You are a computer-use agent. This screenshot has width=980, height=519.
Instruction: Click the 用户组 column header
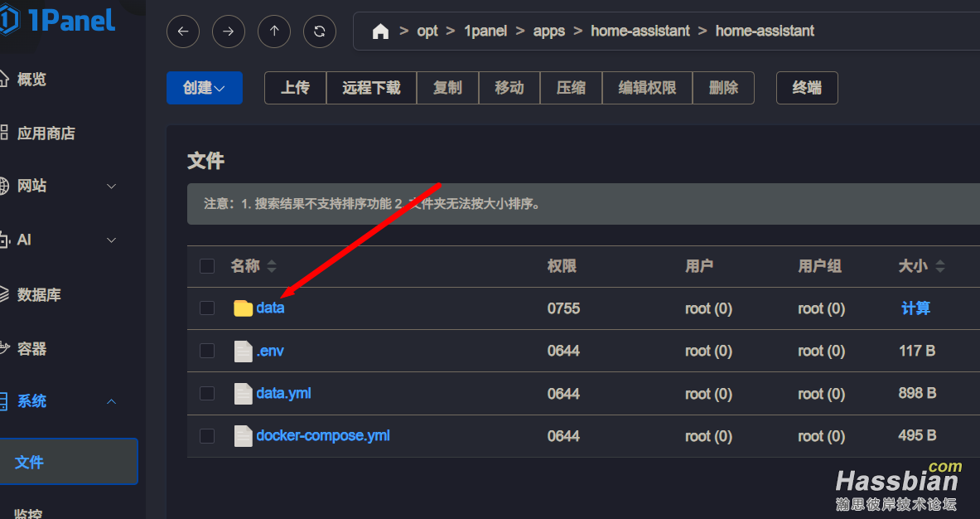(x=819, y=266)
